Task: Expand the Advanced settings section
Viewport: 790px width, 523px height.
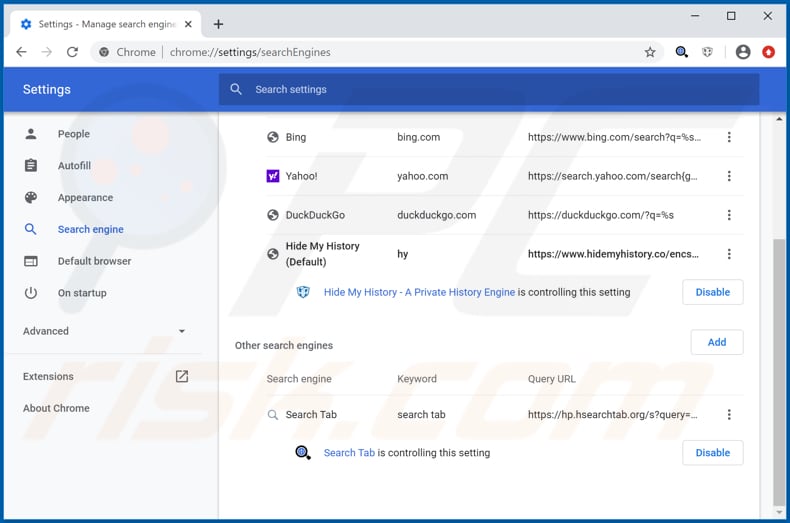Action: [104, 331]
